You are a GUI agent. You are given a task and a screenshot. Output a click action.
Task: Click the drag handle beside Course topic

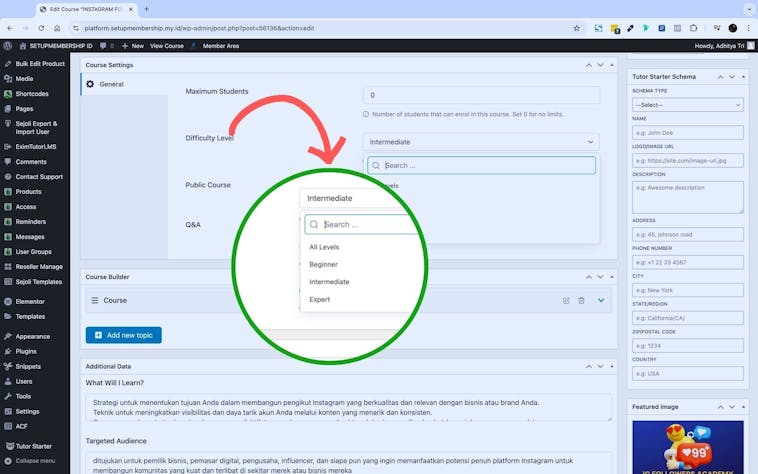pos(95,300)
